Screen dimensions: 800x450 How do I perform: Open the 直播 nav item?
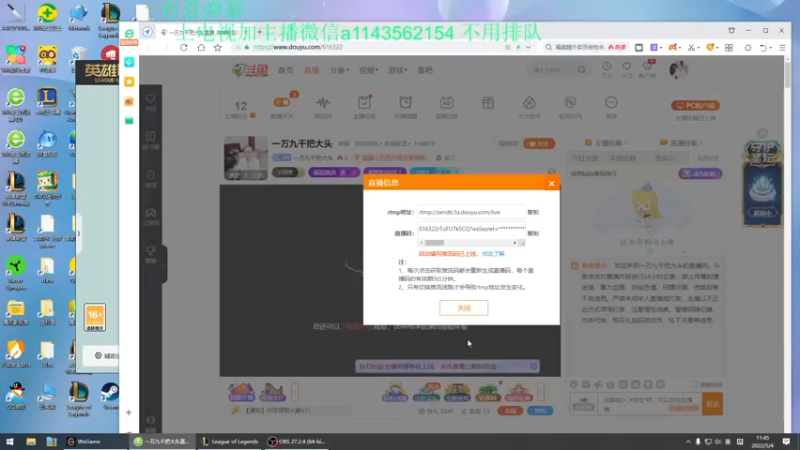tap(311, 70)
